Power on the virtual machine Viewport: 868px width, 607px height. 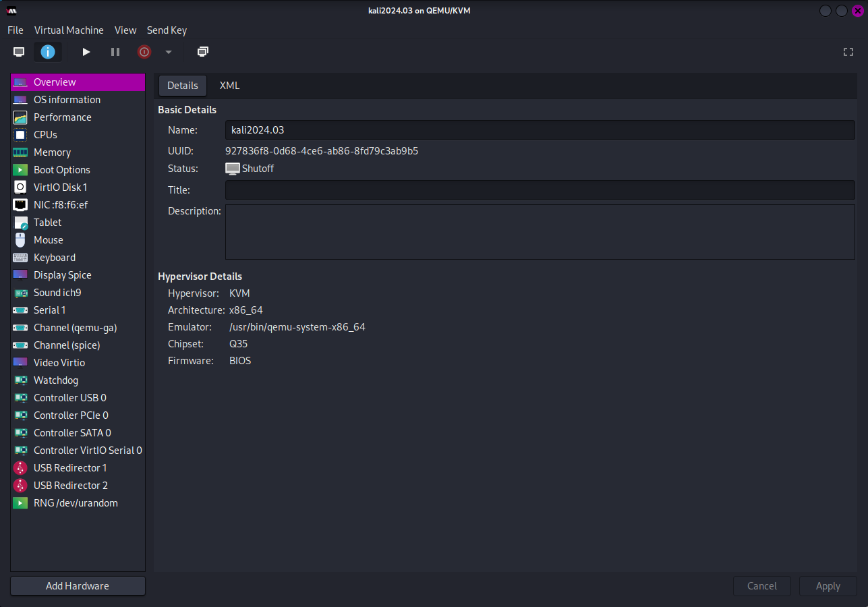tap(86, 52)
